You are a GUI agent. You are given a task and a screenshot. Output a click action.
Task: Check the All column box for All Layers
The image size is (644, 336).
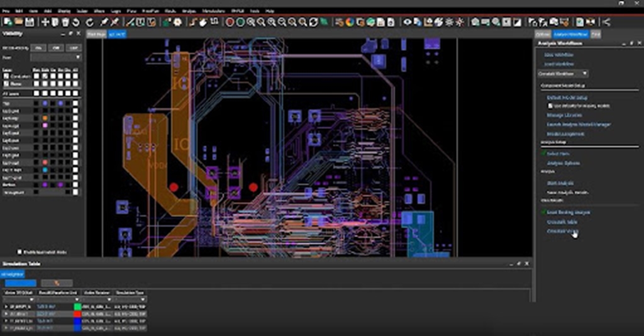(x=75, y=94)
